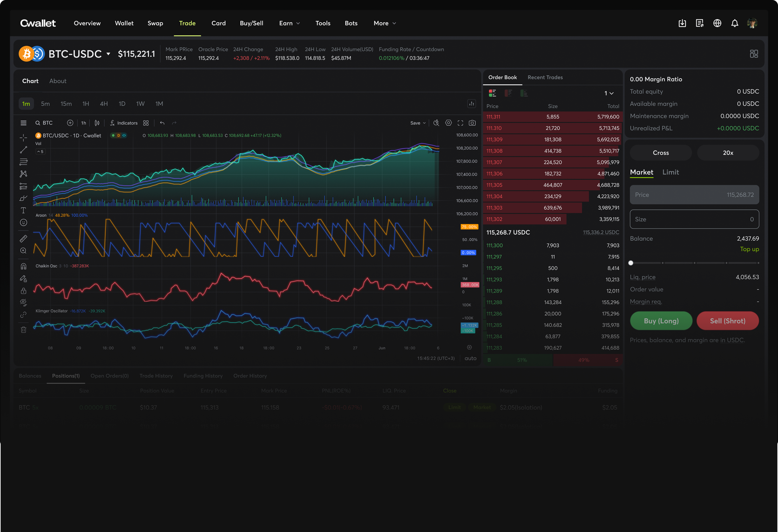Viewport: 778px width, 532px height.
Task: Open Top up link under Balance
Action: point(749,249)
